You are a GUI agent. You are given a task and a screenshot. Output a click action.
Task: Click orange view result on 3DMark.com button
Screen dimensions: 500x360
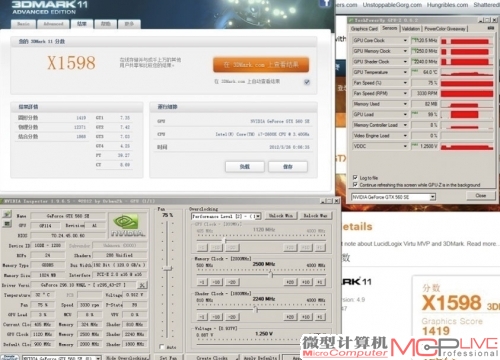coord(261,65)
